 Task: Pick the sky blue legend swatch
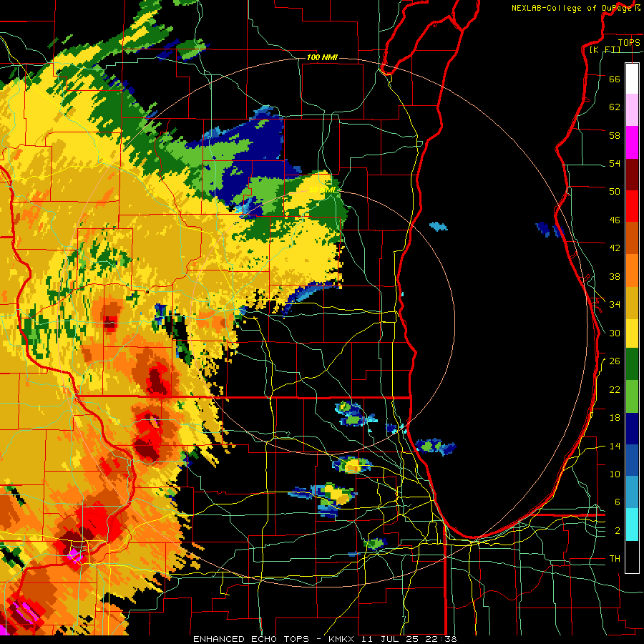coord(632,492)
